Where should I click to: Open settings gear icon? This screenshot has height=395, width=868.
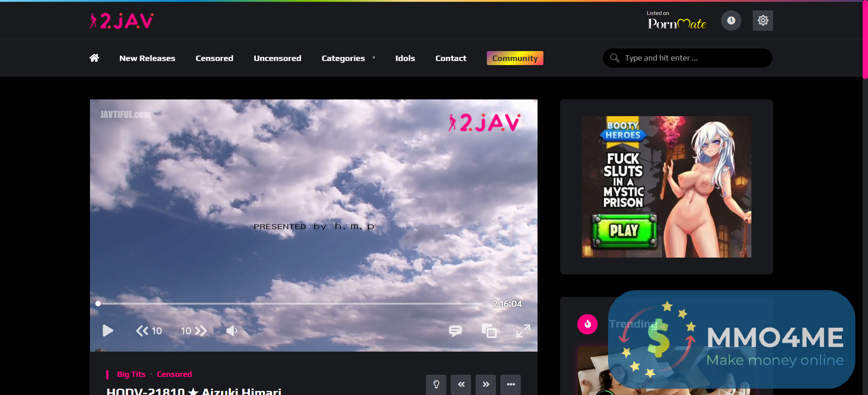point(763,20)
